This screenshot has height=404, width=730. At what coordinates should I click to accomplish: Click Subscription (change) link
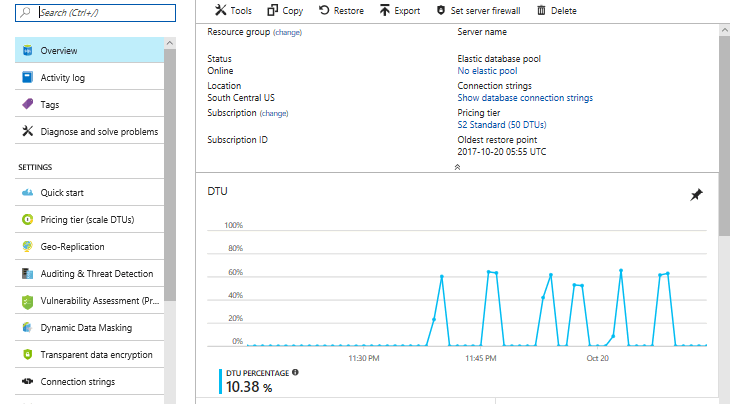click(x=274, y=114)
